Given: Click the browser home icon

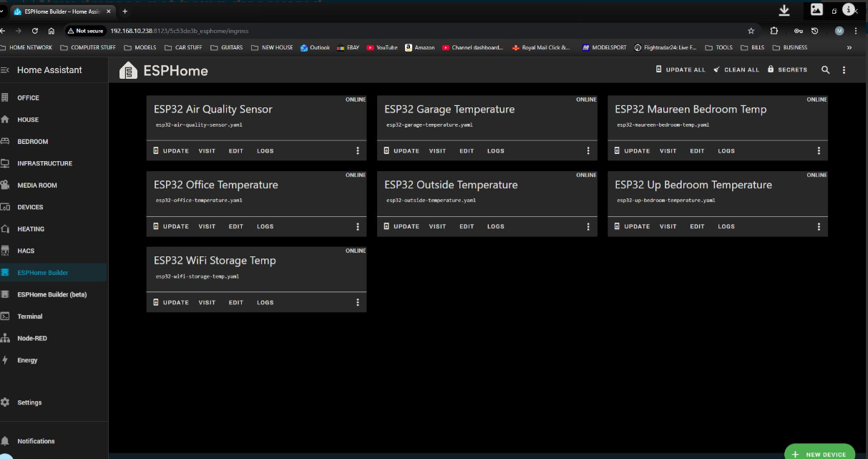Looking at the screenshot, I should (52, 31).
